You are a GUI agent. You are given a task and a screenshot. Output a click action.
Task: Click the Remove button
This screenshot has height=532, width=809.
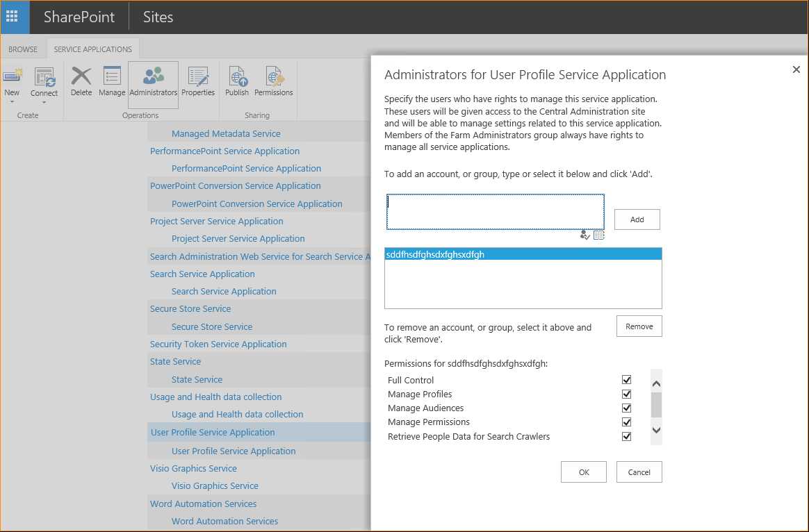(x=639, y=326)
